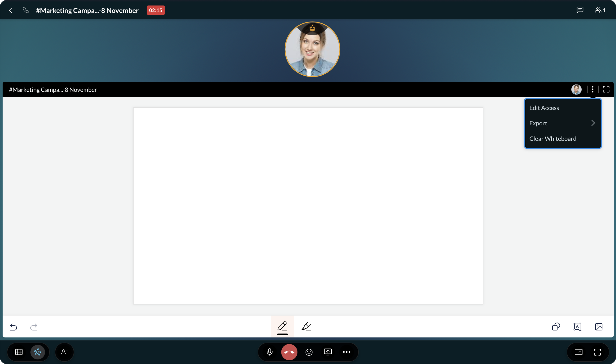Click the phone call icon in header

[x=26, y=10]
